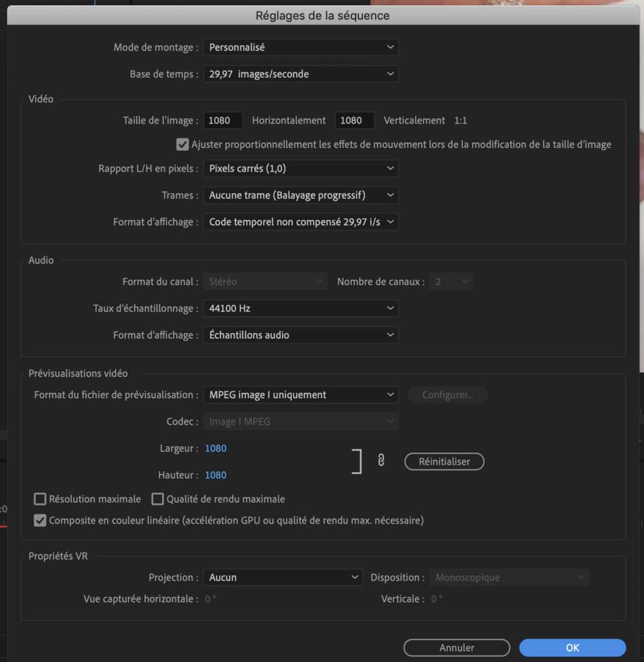Uncheck Ajuster proportionnellement les effets de mouvement
This screenshot has width=644, height=662.
(x=182, y=144)
